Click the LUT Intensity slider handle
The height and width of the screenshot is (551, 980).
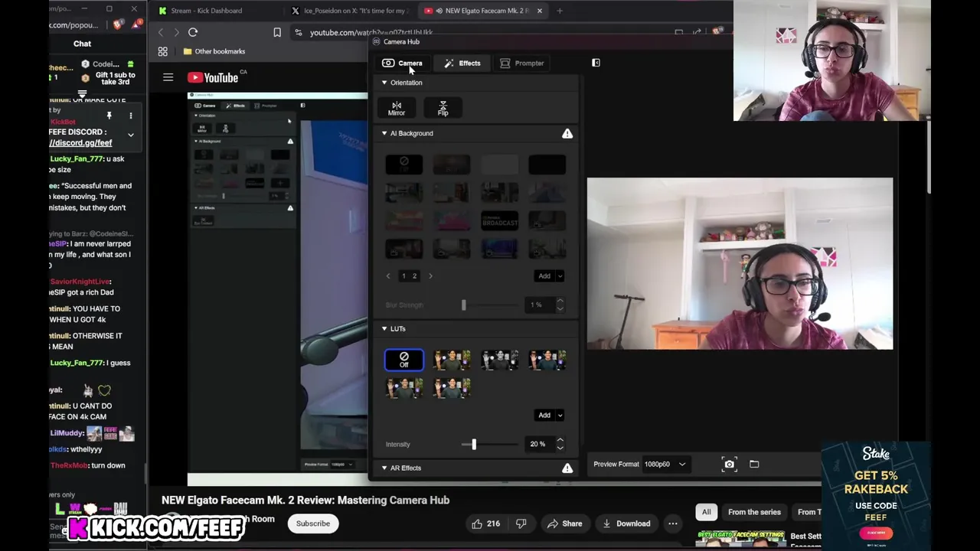[474, 444]
